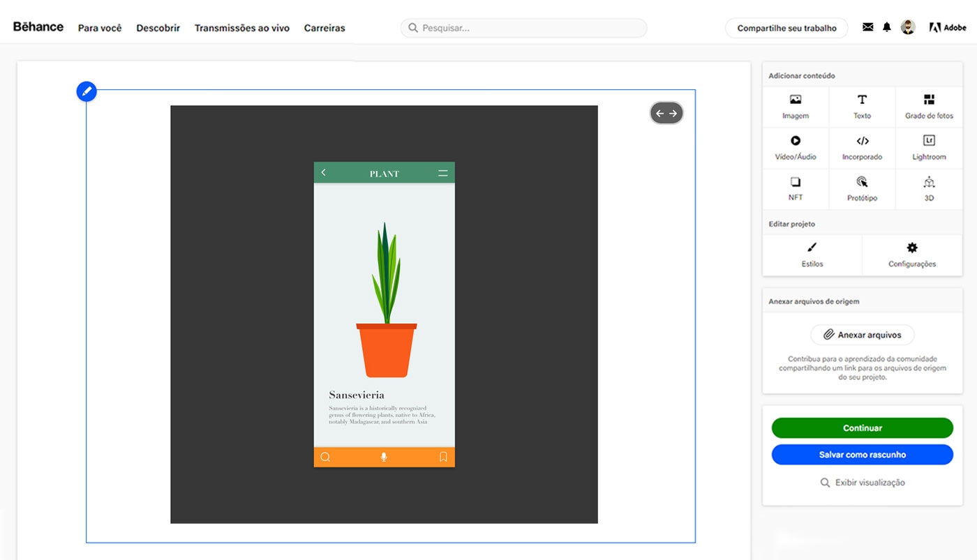Insert Incorporado embed code

pyautogui.click(x=862, y=148)
